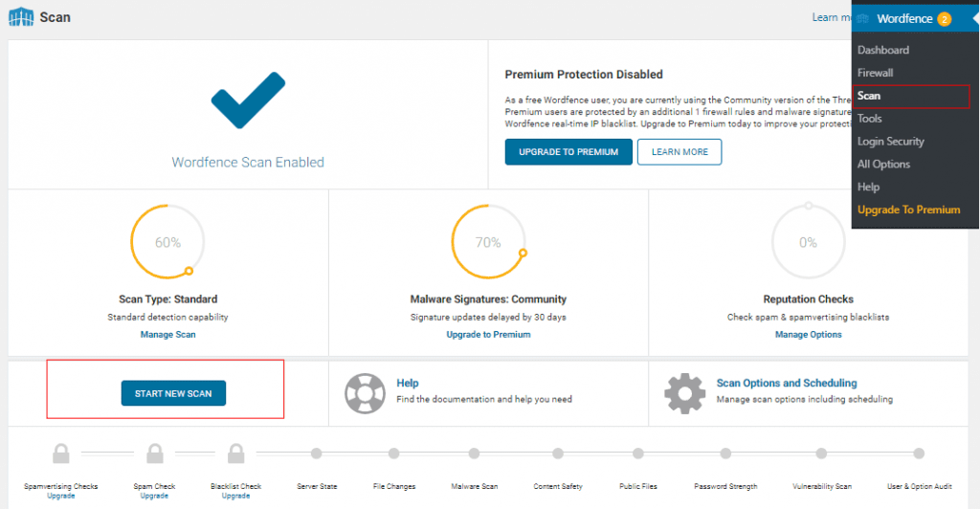
Task: Click the LEARN MORE button
Action: coord(679,152)
